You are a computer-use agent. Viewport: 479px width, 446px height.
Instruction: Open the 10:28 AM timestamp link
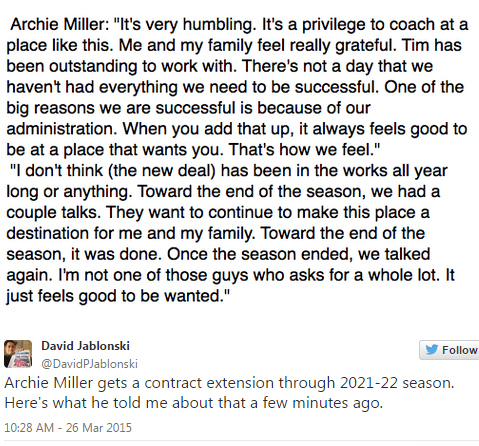pyautogui.click(x=29, y=428)
